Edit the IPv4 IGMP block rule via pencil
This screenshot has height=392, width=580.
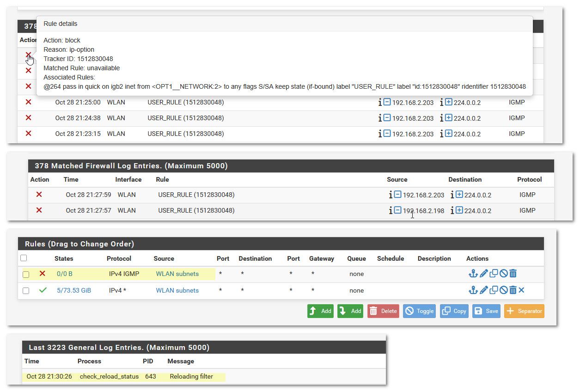click(483, 274)
